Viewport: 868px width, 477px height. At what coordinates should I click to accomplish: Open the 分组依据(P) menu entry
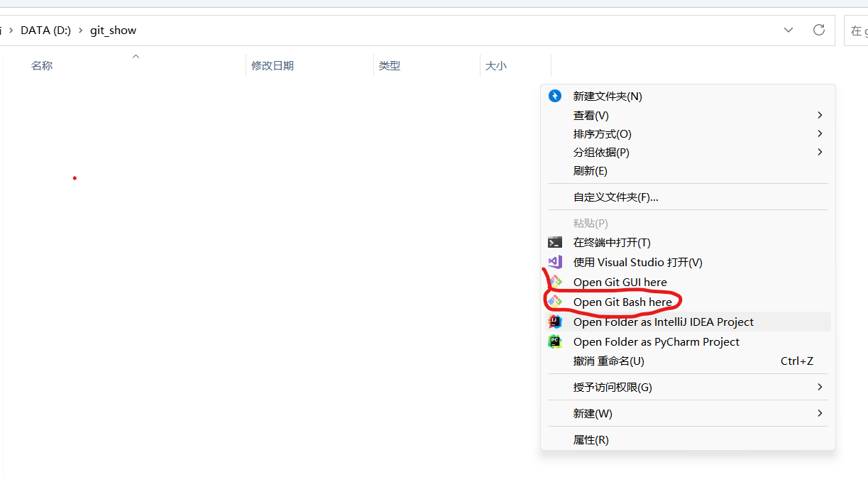pyautogui.click(x=688, y=152)
